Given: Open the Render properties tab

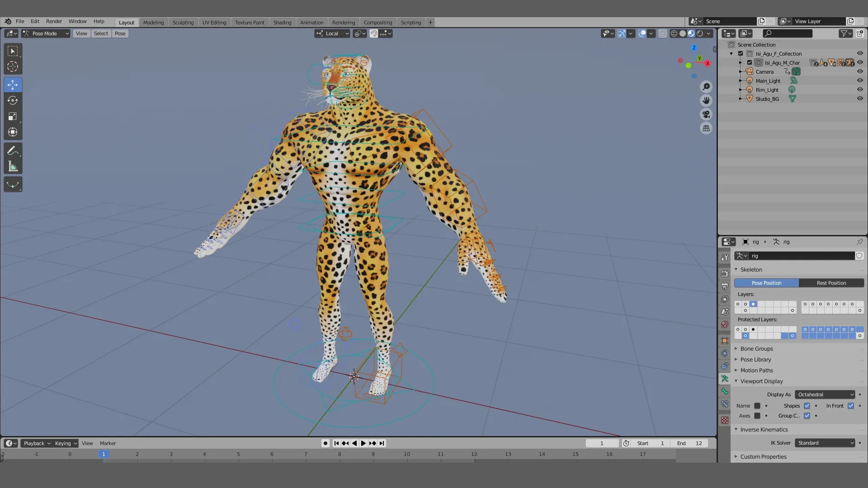Looking at the screenshot, I should coord(725,273).
